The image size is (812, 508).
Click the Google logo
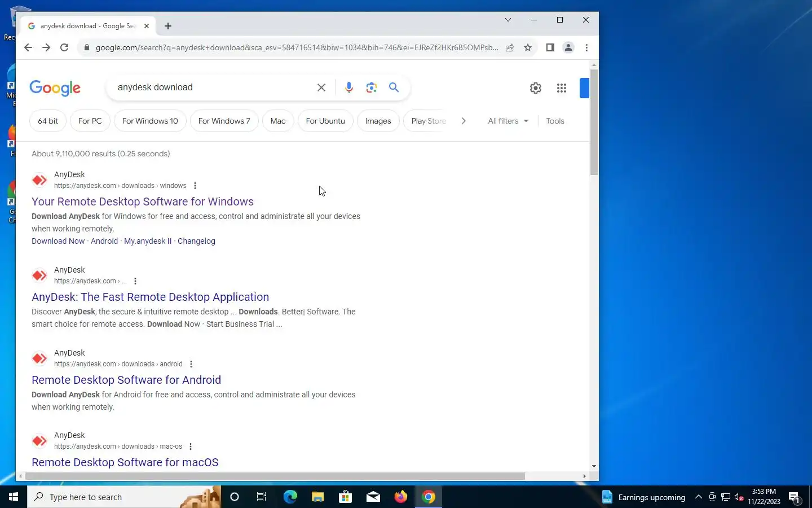55,88
